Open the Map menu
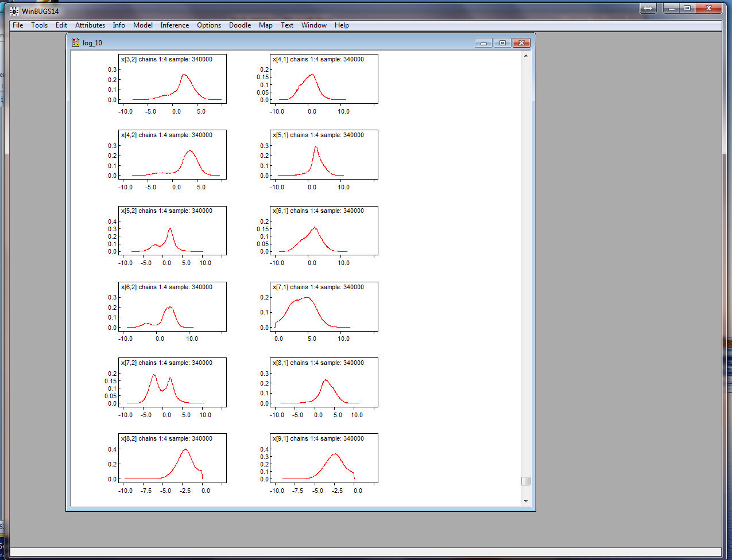Screen dimensions: 732x560 tap(265, 25)
